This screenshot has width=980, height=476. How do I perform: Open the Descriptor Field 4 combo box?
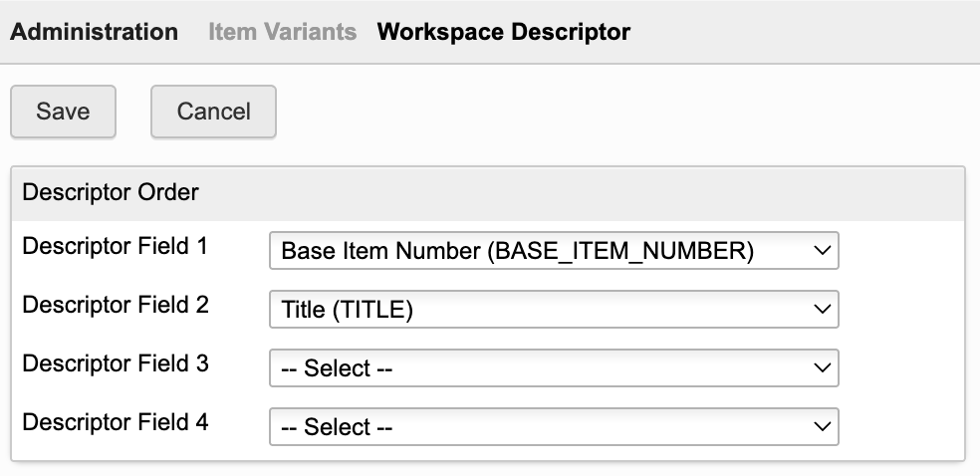click(x=554, y=427)
